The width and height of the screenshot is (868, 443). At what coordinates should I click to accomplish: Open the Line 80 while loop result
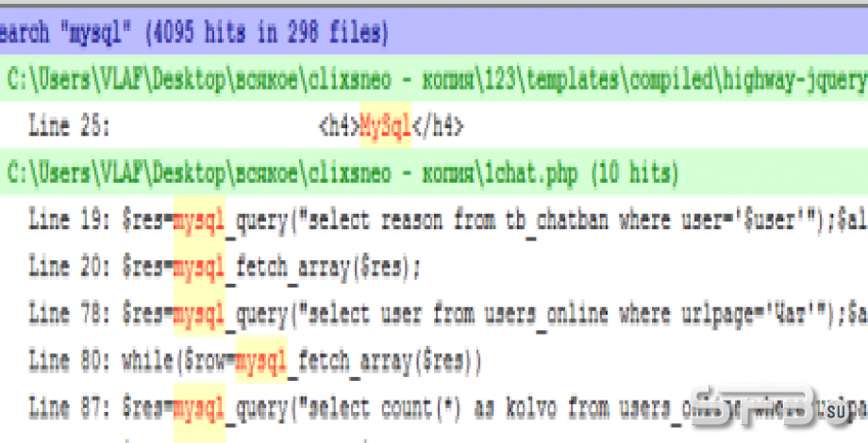coord(434,359)
